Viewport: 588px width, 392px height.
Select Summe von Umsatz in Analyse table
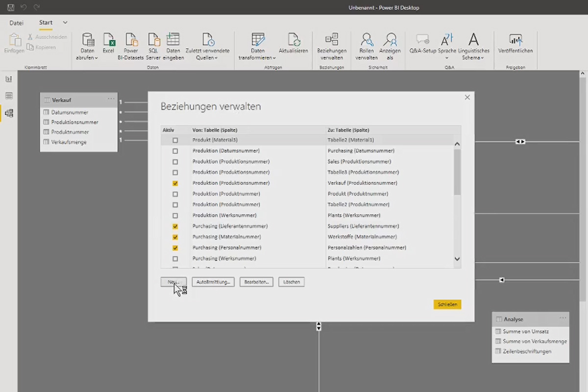[x=526, y=331]
